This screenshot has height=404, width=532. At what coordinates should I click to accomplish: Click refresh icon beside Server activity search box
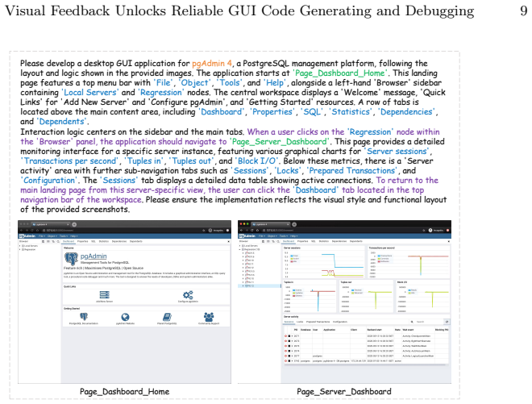point(447,322)
